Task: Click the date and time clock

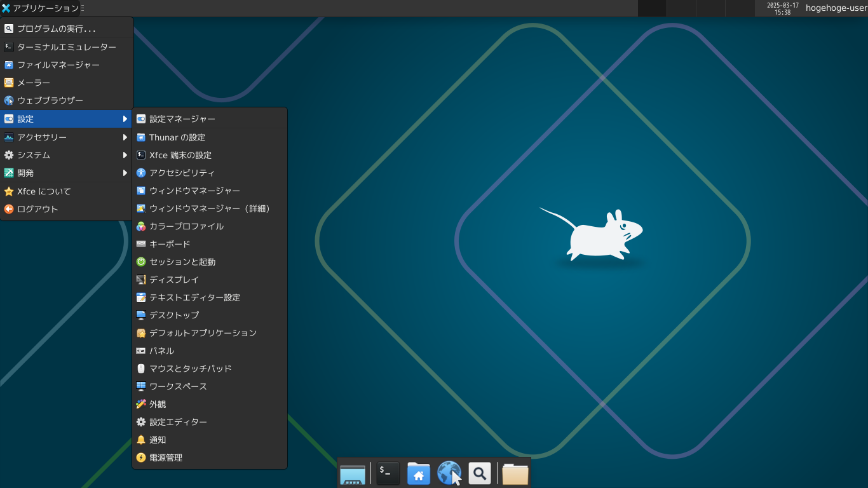Action: [x=782, y=8]
